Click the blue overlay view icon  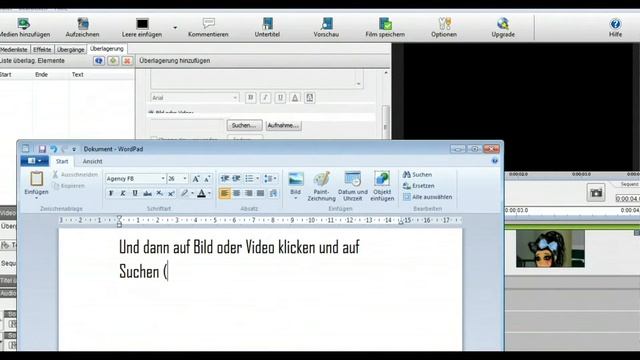(x=99, y=61)
